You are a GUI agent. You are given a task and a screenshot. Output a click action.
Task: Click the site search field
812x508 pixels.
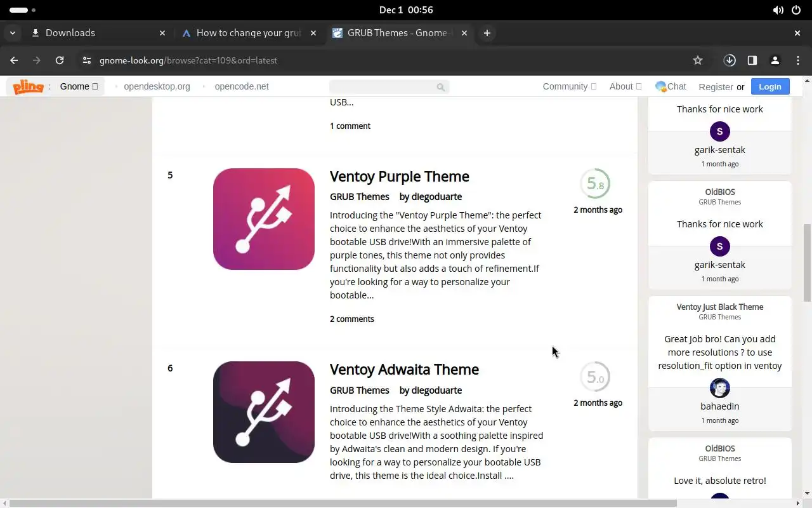tap(389, 87)
